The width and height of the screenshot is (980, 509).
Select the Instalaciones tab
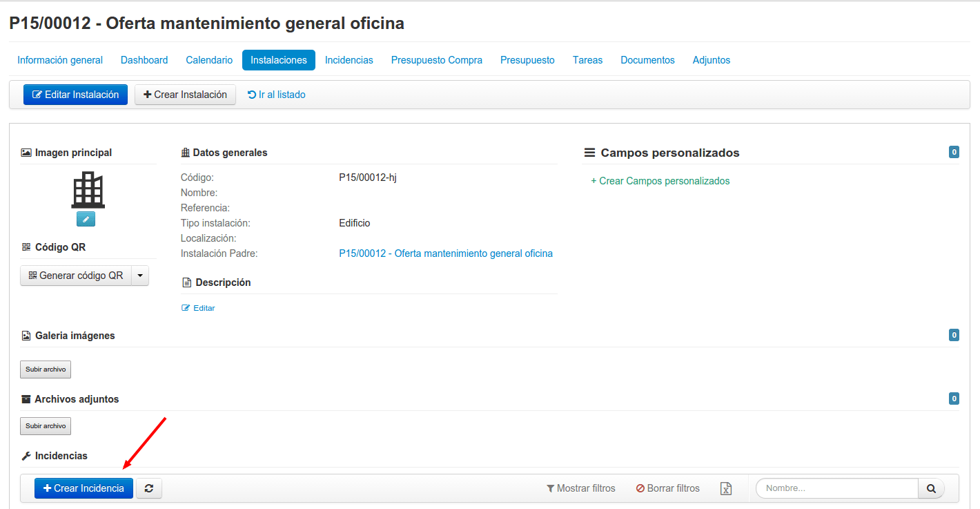pos(279,60)
